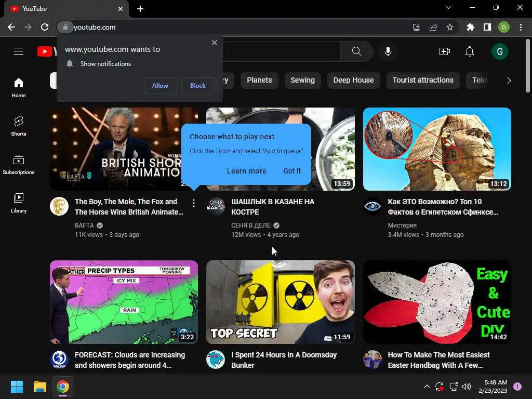532x399 pixels.
Task: Click Learn more in queue tooltip
Action: pyautogui.click(x=246, y=171)
